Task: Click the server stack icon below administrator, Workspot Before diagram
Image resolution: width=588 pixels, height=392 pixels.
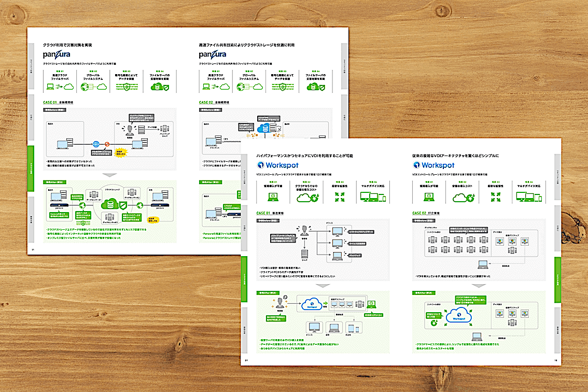Action: (304, 254)
